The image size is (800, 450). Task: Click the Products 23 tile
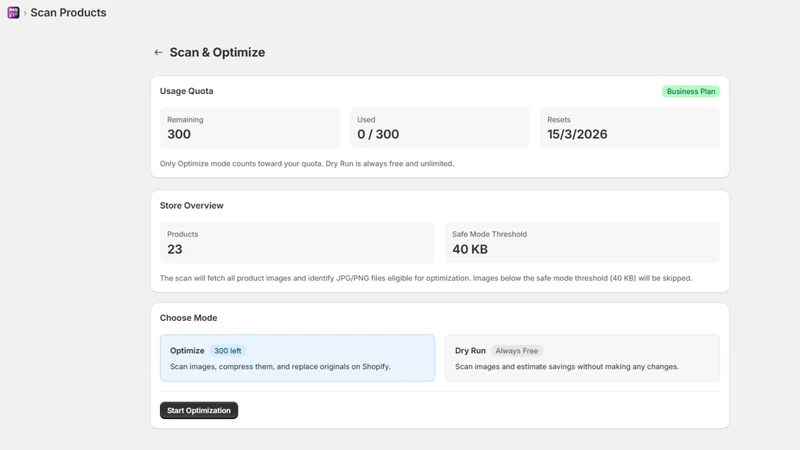297,242
